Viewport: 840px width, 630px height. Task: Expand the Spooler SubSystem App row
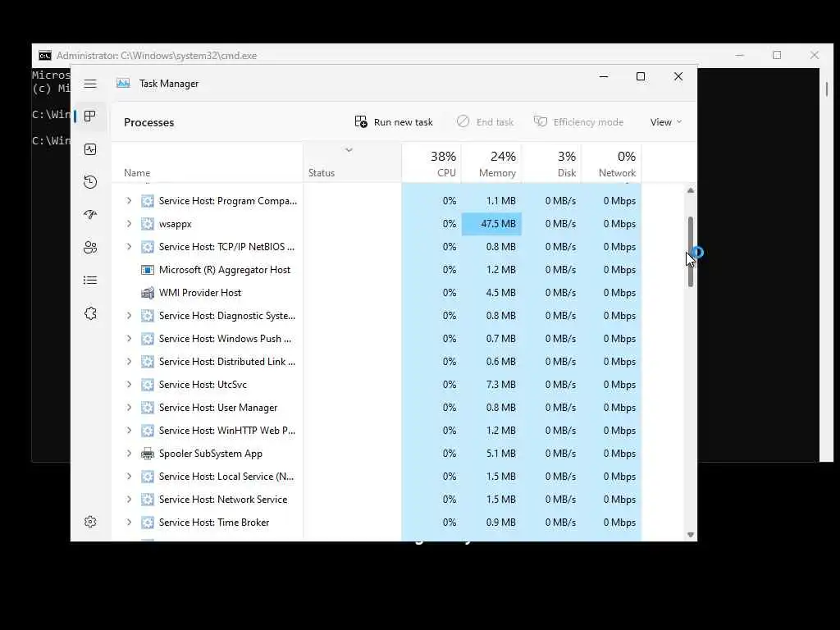coord(129,454)
